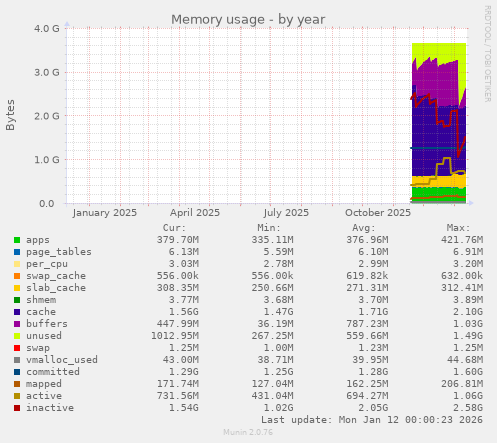
Task: Click the dark red inactive legend swatch
Action: click(17, 408)
